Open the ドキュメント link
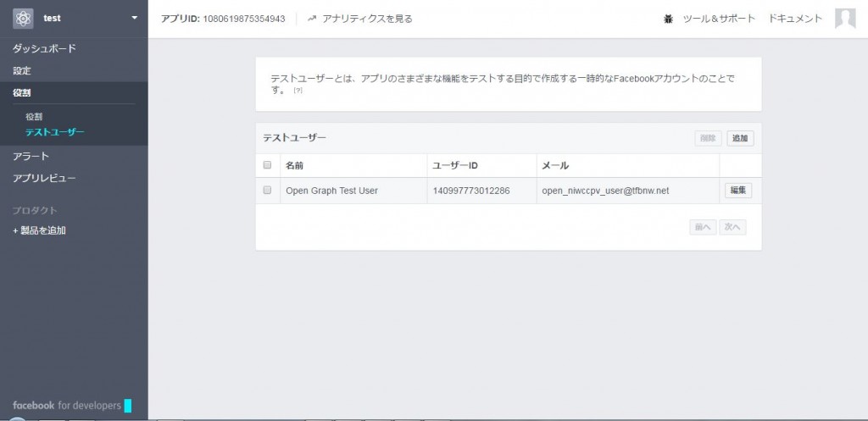This screenshot has height=421, width=868. click(795, 19)
